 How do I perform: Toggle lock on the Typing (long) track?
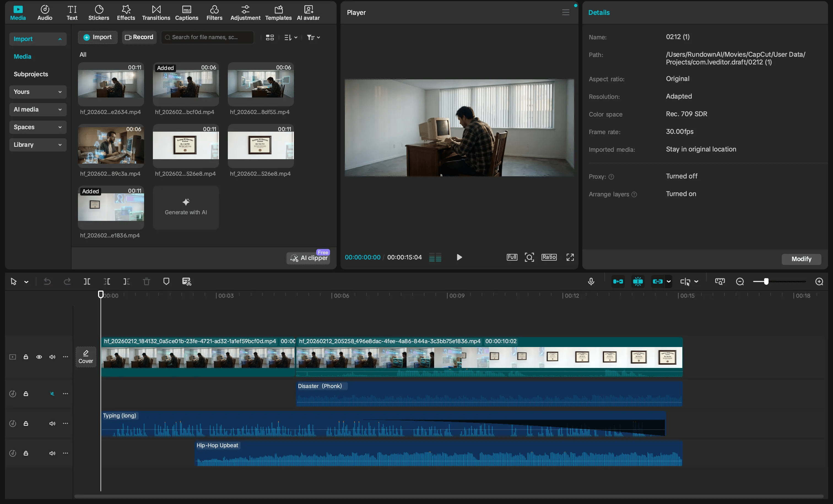26,423
